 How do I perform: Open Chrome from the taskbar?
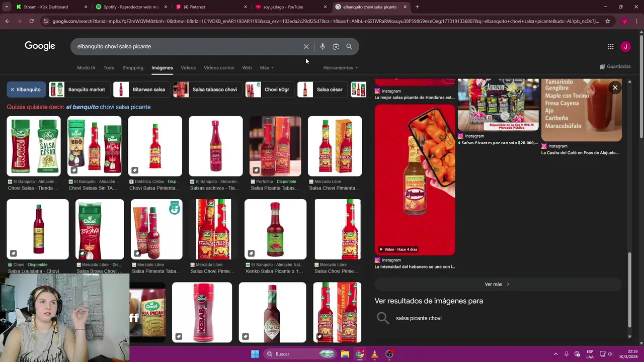(360, 354)
